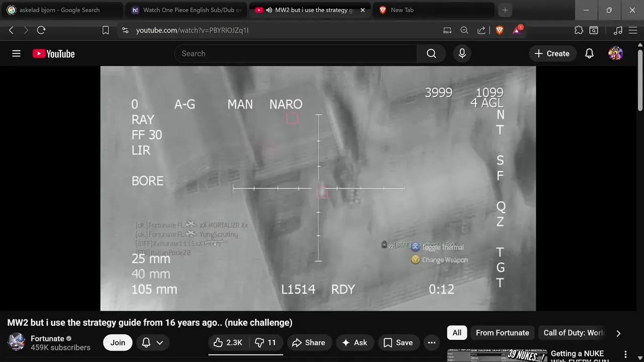The height and width of the screenshot is (362, 644).
Task: Show next filter chips arrow
Action: click(x=618, y=333)
